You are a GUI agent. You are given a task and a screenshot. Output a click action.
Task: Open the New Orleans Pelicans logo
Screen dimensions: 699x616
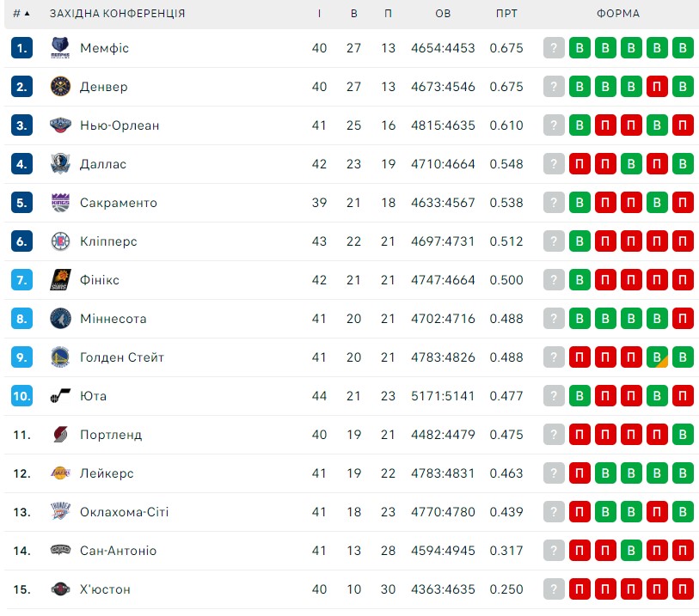[60, 125]
